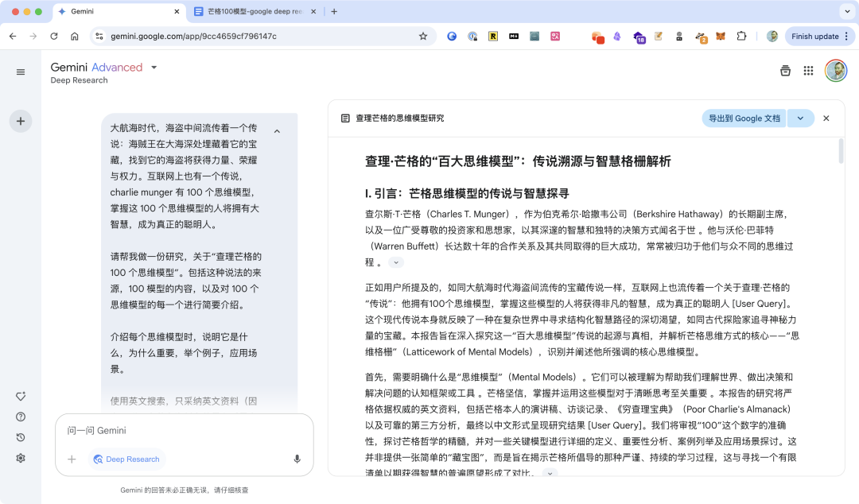Bookmark this page with star icon

[423, 36]
